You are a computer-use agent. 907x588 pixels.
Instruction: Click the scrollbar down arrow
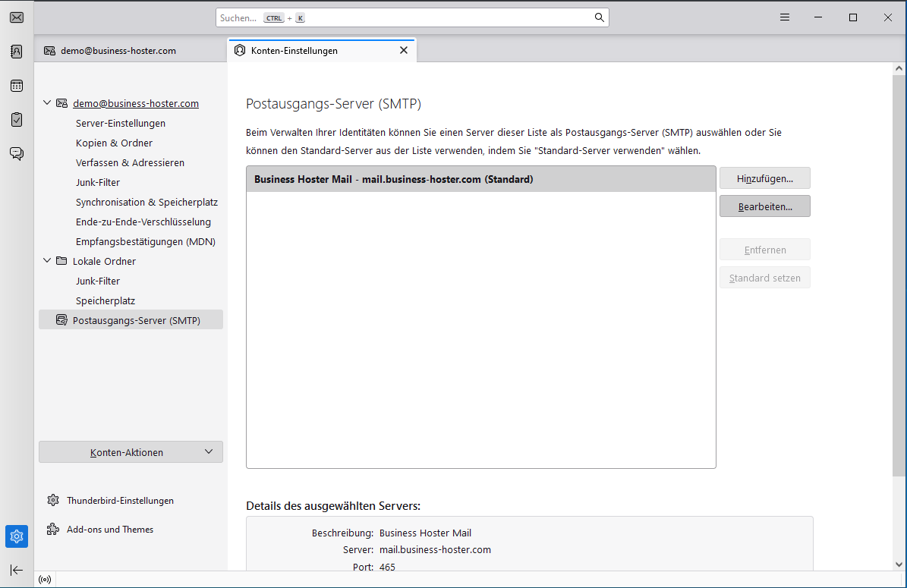pyautogui.click(x=899, y=564)
